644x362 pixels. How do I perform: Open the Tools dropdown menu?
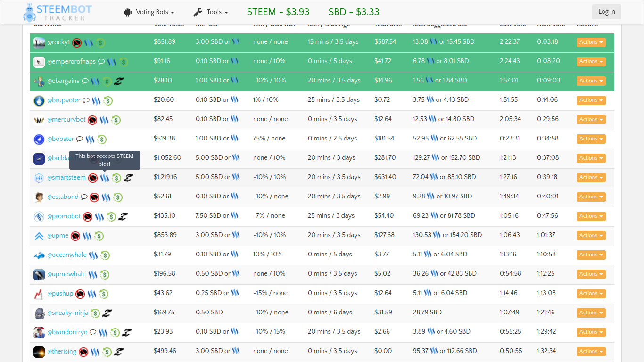click(211, 12)
